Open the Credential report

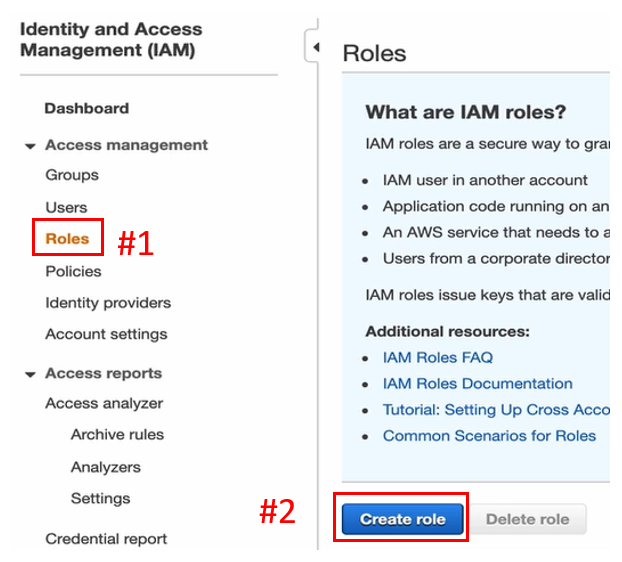click(106, 539)
